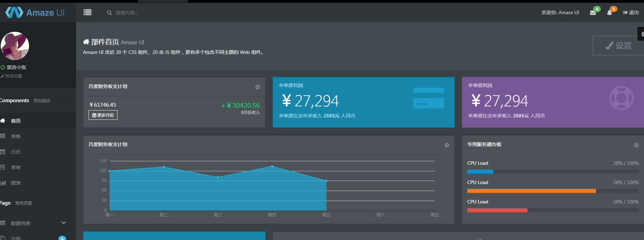644x240 pixels.
Task: Click the calendar icon beside 日历
Action: point(3,152)
